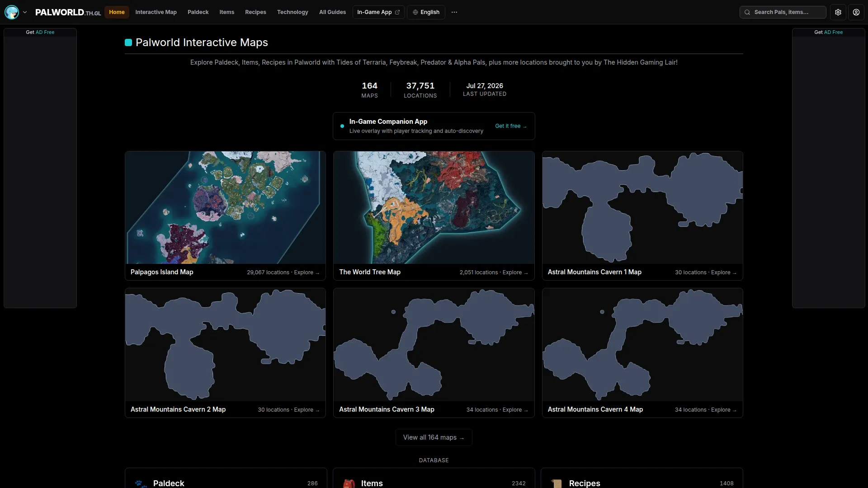Click the 37,751 LOCATIONS statistic

point(420,89)
